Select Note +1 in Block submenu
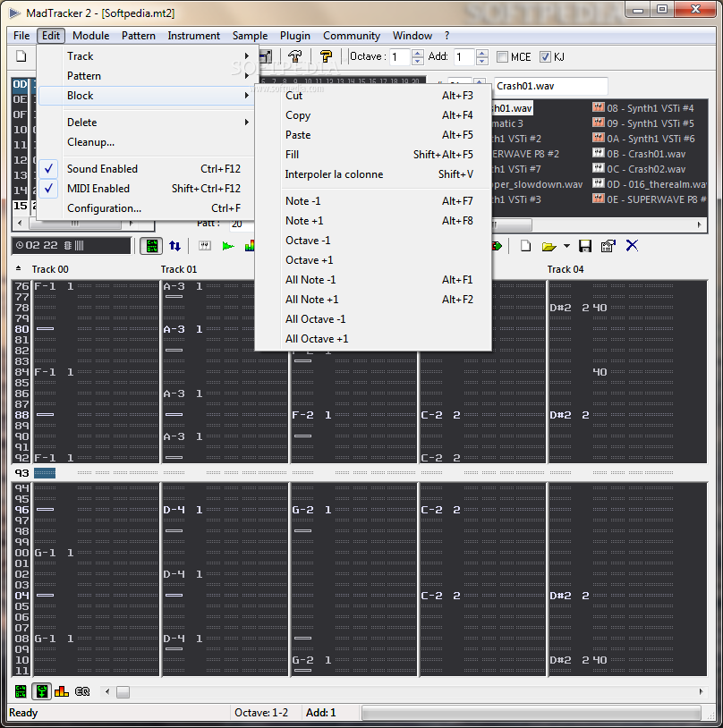723x728 pixels. [373, 221]
